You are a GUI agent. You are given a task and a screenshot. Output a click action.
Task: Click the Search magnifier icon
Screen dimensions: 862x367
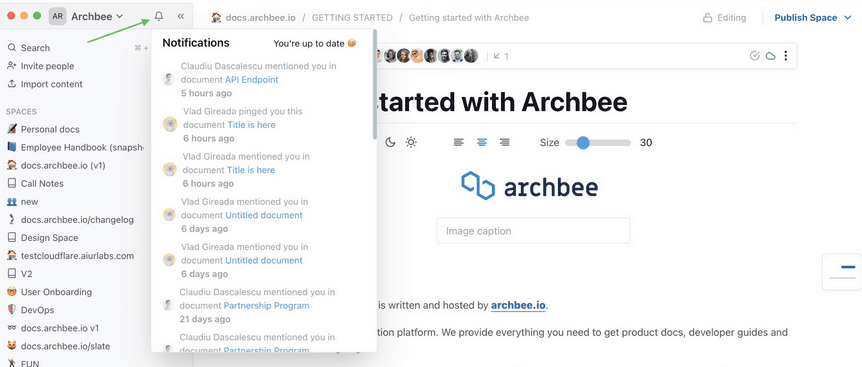tap(12, 48)
